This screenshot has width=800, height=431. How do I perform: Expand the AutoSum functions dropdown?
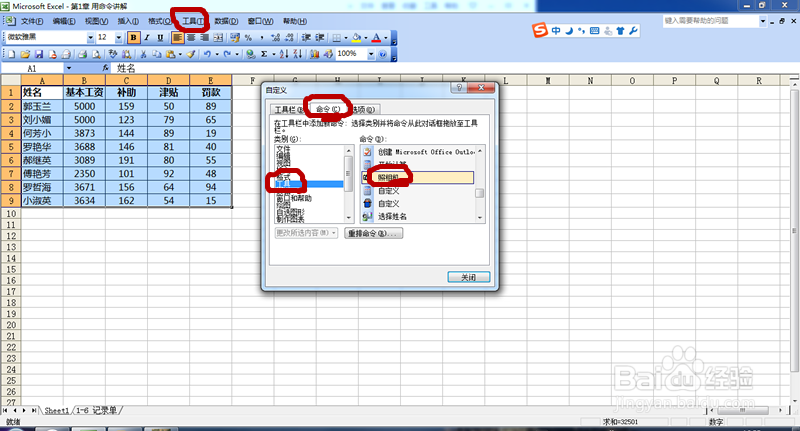(x=274, y=54)
